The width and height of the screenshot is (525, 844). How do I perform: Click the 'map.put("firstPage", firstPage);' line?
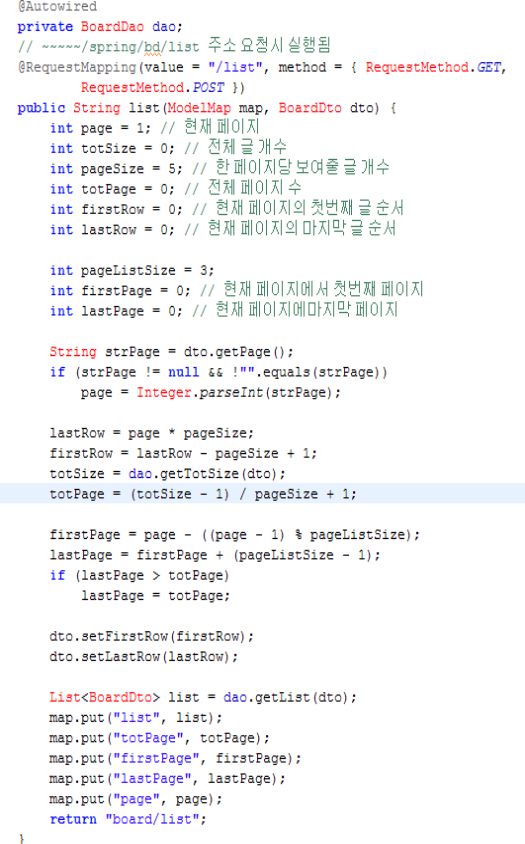point(175,758)
